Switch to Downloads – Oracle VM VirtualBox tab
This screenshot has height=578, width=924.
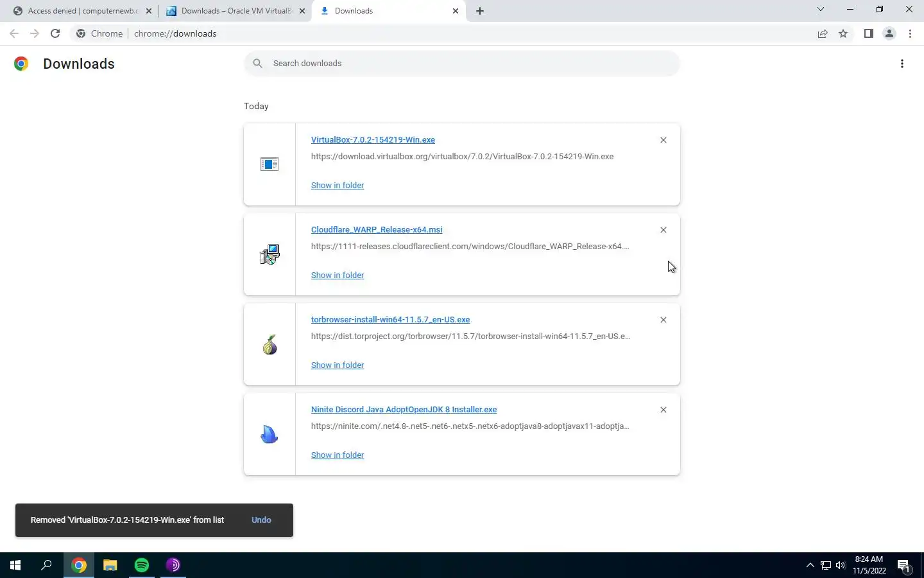point(236,11)
